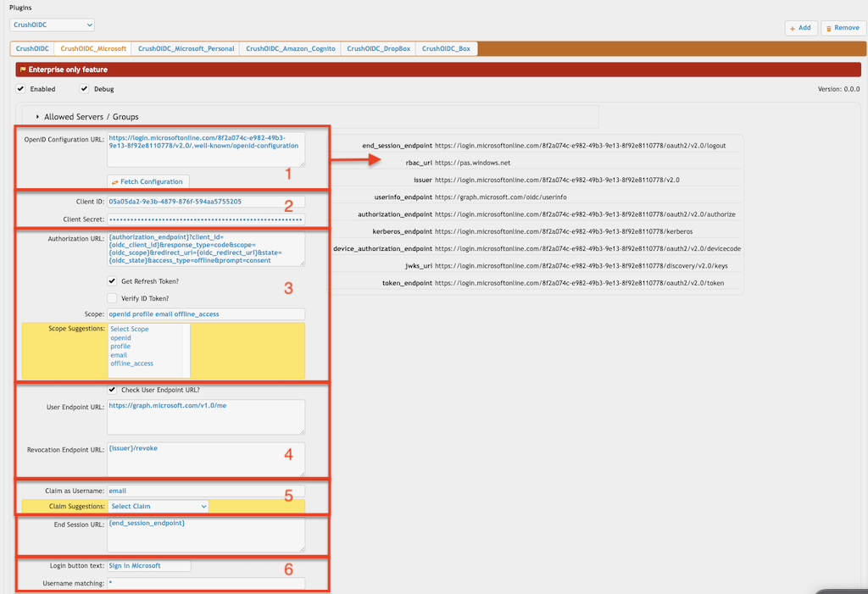
Task: Click the Revocation Endpoint URL field
Action: pyautogui.click(x=206, y=459)
